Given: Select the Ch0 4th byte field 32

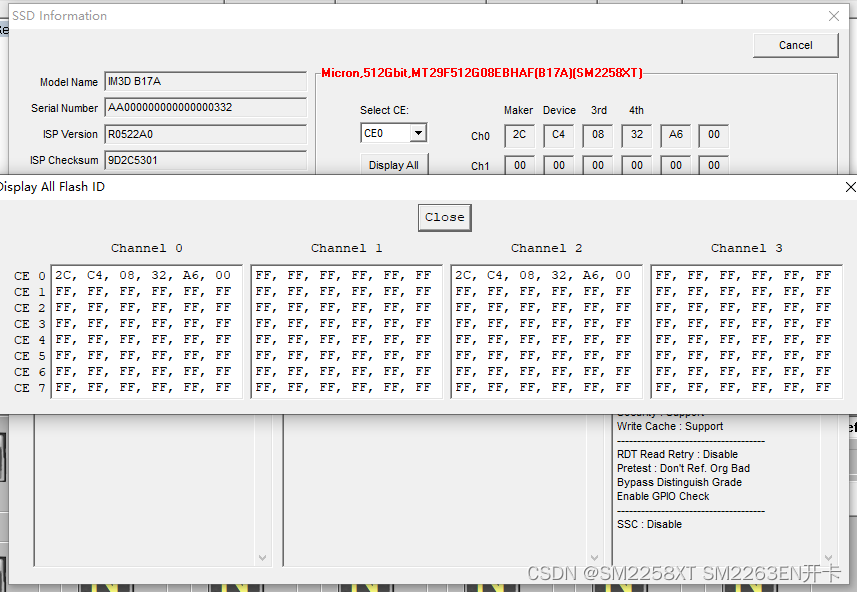Looking at the screenshot, I should (637, 135).
